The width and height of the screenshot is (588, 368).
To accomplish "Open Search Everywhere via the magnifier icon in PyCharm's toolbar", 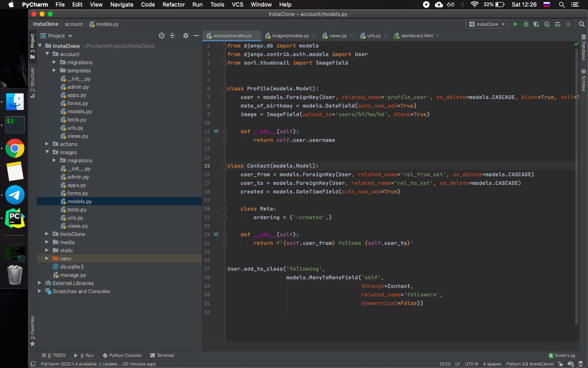I will [582, 24].
